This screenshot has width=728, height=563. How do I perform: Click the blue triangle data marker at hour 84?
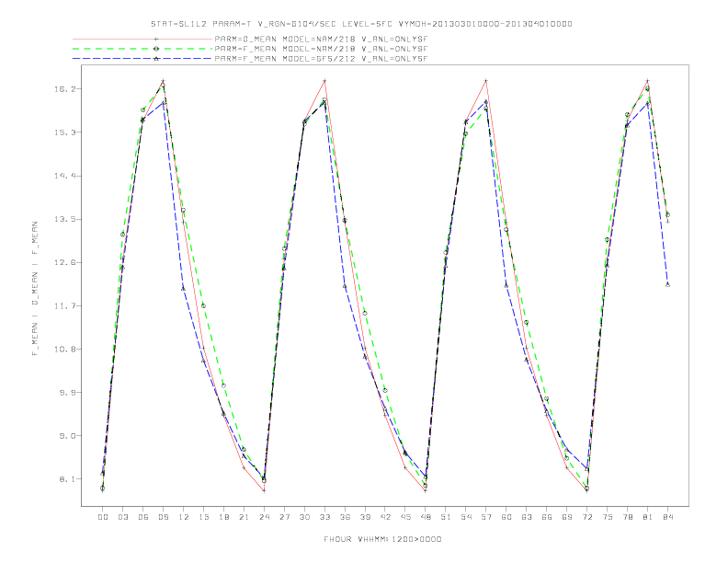pyautogui.click(x=667, y=284)
